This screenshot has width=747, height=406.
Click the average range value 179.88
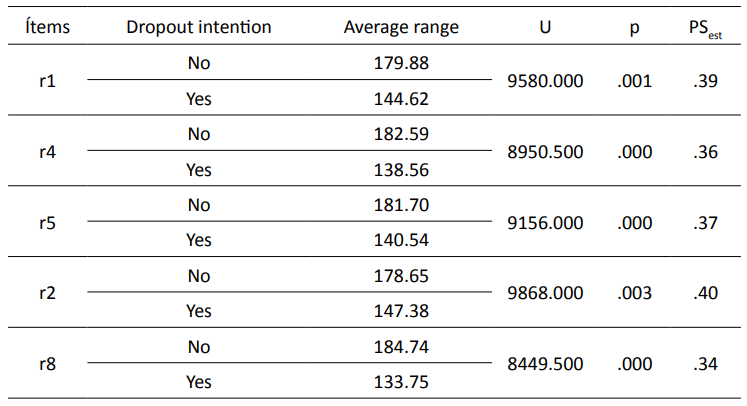coord(401,63)
